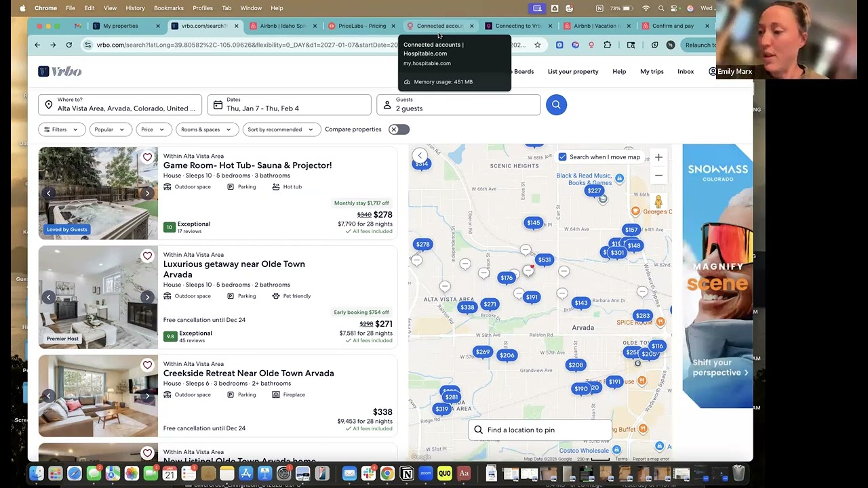This screenshot has height=488, width=868.
Task: Click Find a location to pin field
Action: [540, 430]
